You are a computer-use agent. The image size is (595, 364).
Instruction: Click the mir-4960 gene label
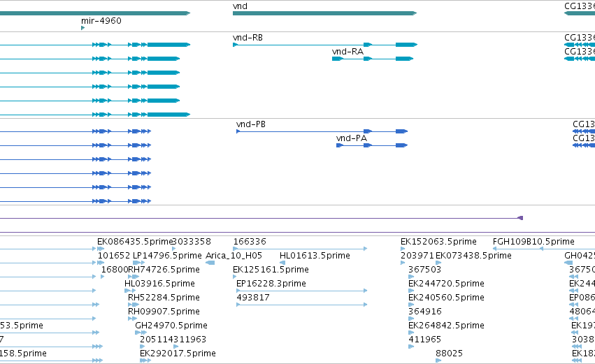coord(101,21)
